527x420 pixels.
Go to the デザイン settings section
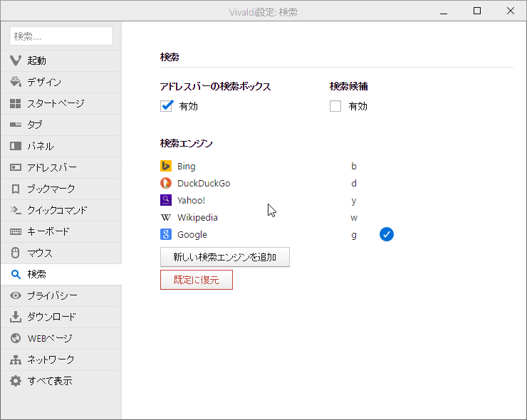(x=61, y=82)
